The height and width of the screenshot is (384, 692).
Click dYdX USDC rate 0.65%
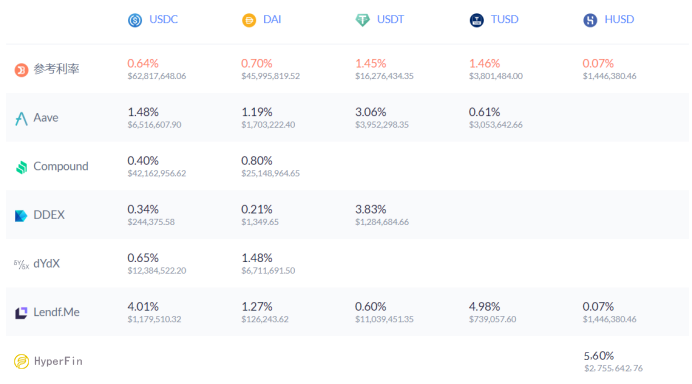(x=143, y=258)
